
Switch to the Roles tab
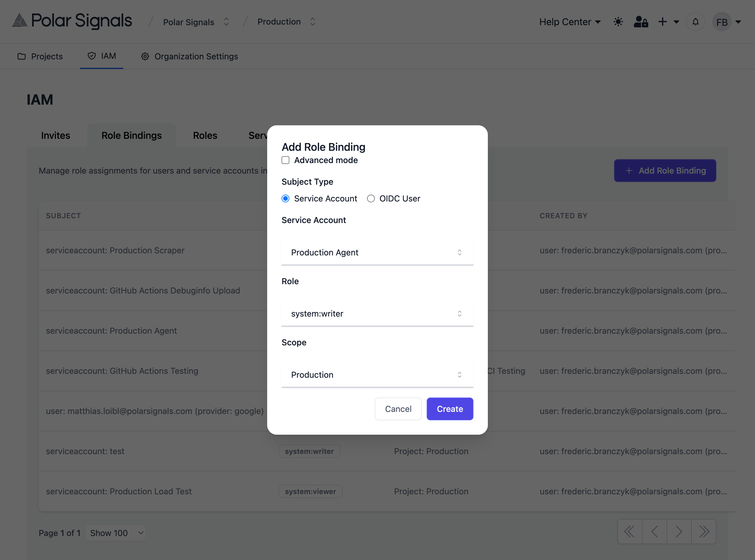(x=204, y=135)
